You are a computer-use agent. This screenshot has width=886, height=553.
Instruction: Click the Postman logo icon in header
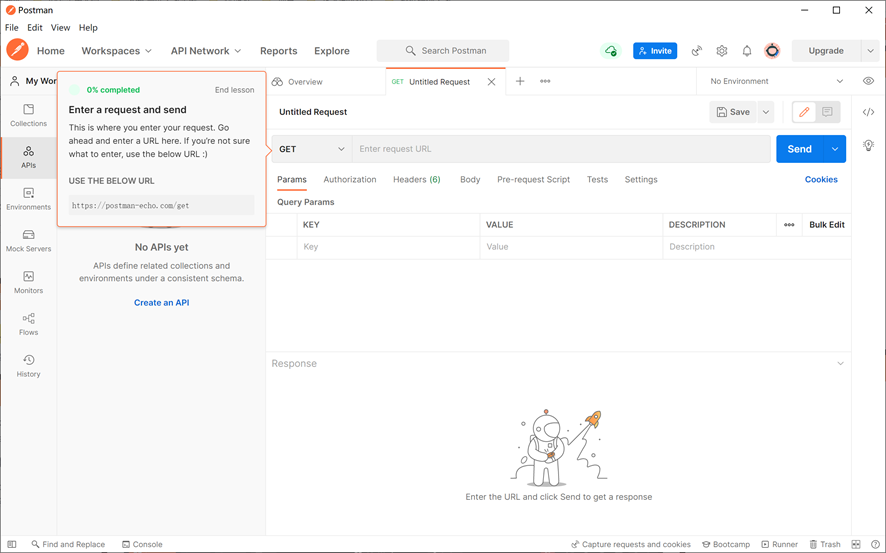tap(18, 50)
